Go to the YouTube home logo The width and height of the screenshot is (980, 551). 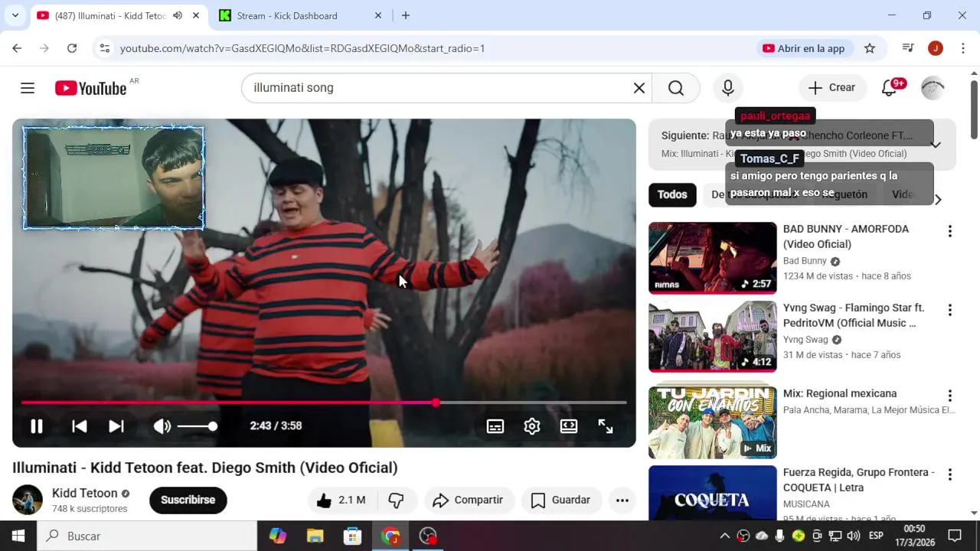(x=90, y=88)
